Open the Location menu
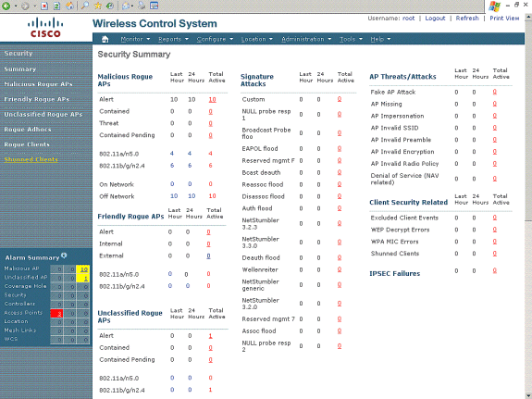 coord(254,39)
